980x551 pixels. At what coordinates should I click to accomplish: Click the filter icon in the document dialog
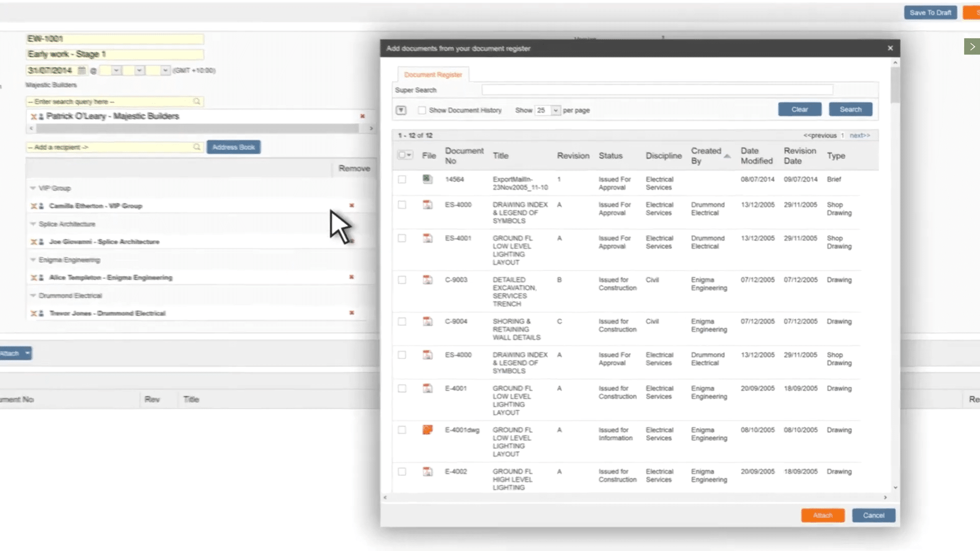pyautogui.click(x=401, y=110)
